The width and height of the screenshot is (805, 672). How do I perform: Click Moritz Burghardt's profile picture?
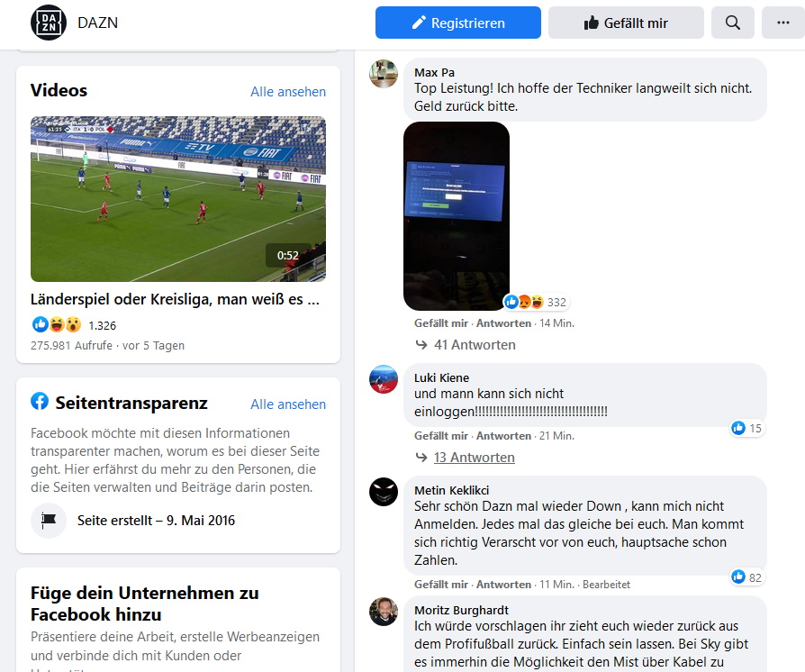pos(384,612)
